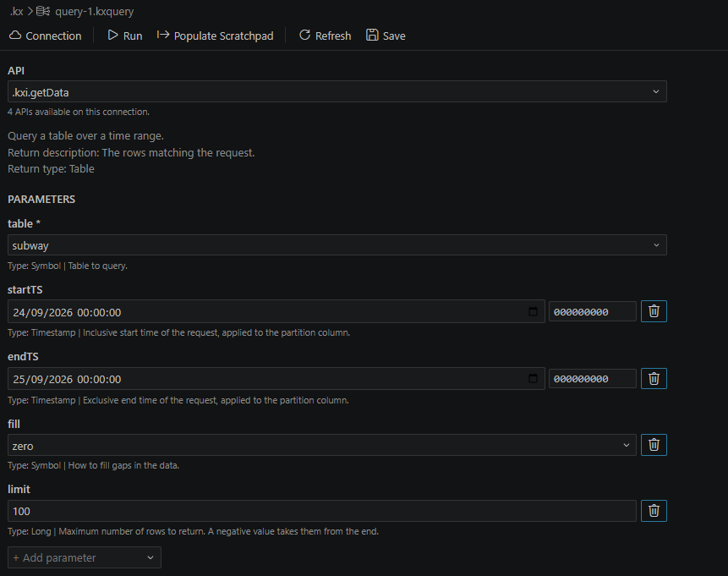Click the 'Return type: Table' text
728x576 pixels.
[51, 168]
